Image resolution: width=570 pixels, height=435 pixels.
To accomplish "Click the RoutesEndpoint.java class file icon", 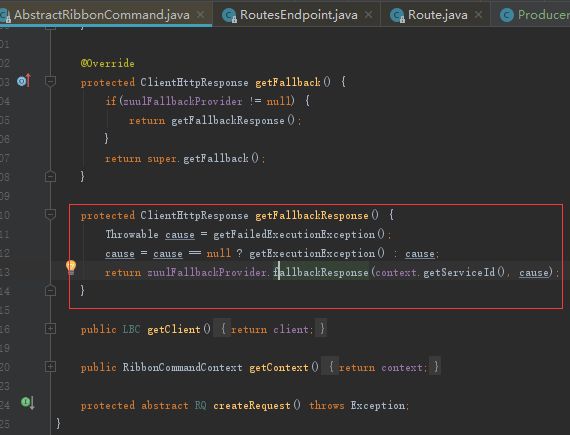I will pyautogui.click(x=229, y=15).
